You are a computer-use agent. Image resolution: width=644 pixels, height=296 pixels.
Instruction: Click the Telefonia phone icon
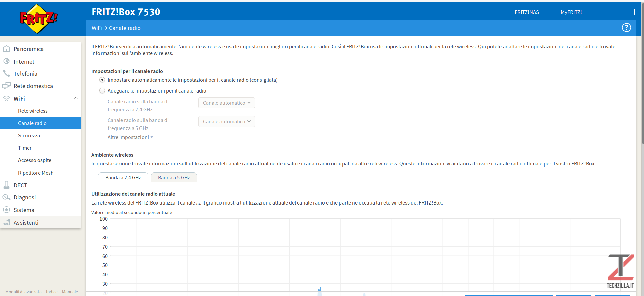(6, 73)
